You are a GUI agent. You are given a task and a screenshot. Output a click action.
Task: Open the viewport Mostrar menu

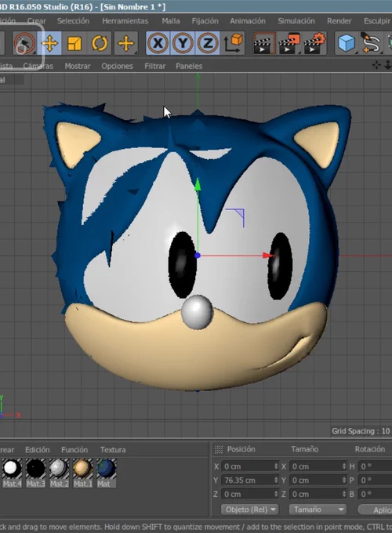[x=78, y=66]
